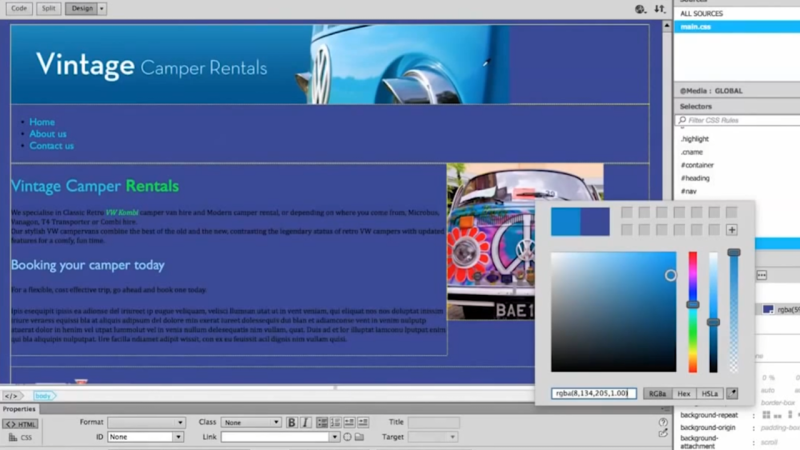Select the .highlight selector
800x450 pixels.
click(695, 139)
